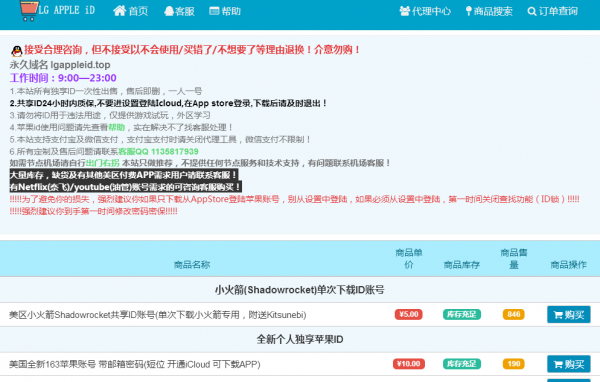Open 订单查询 order lookup
The height and width of the screenshot is (382, 600).
[x=553, y=11]
